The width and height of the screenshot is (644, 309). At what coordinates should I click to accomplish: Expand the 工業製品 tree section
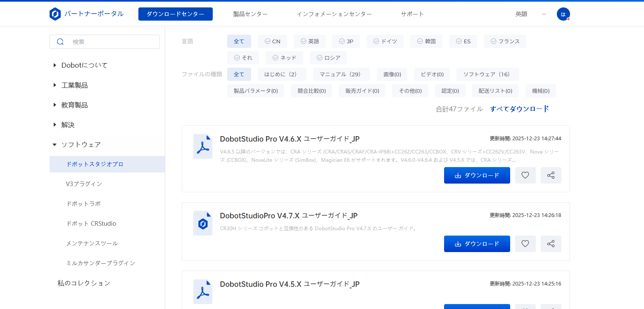[55, 85]
